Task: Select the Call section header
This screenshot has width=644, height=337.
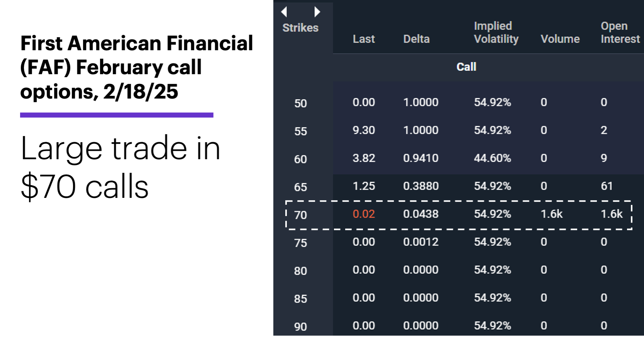Action: coord(466,67)
